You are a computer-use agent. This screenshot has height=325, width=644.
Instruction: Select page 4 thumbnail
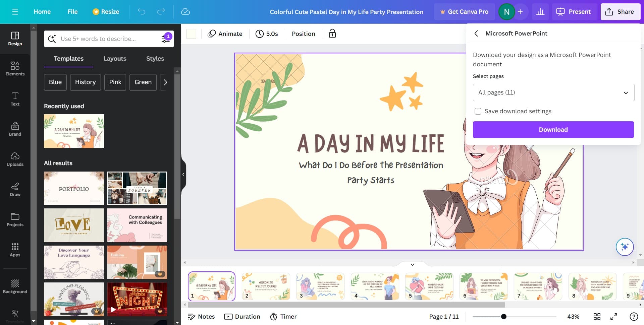[x=375, y=286]
